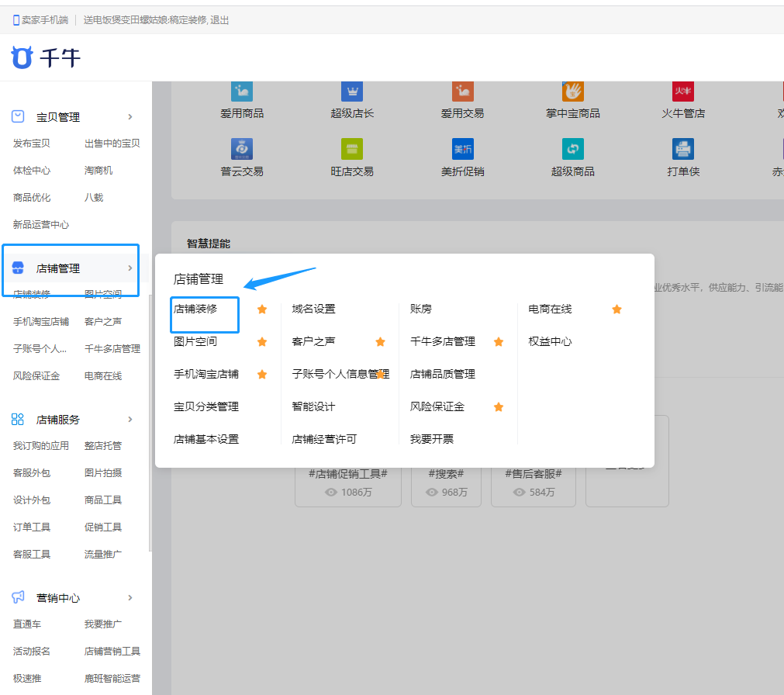Toggle favorite star for 手机淘宝店铺
The width and height of the screenshot is (784, 695).
pyautogui.click(x=262, y=375)
